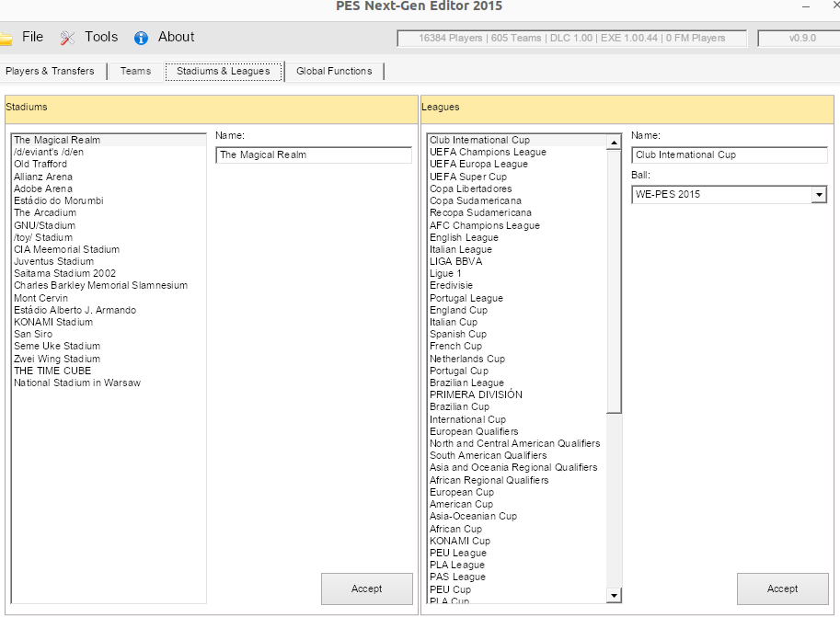Select Zwei Wing Stadium
Screen dimensions: 840x617
109,359
